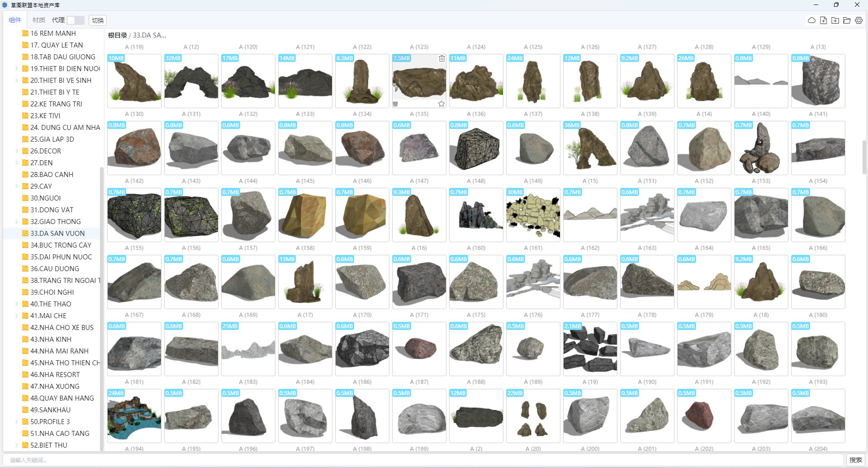Click the 搜索 search button
The image size is (868, 468).
855,460
